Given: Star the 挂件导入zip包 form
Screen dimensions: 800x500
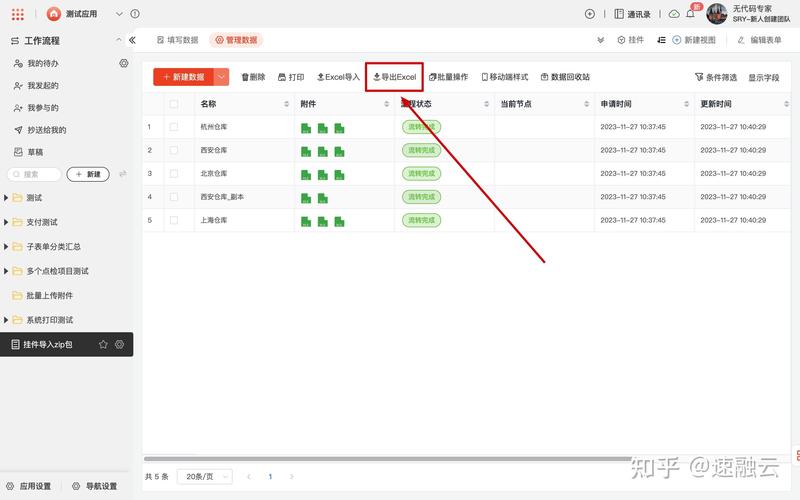Looking at the screenshot, I should (103, 344).
